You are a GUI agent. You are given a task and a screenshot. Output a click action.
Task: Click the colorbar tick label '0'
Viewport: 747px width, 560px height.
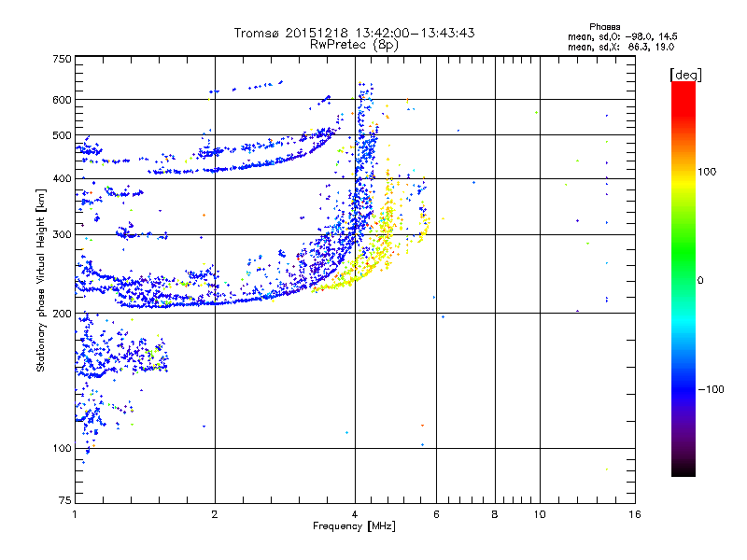coord(700,281)
